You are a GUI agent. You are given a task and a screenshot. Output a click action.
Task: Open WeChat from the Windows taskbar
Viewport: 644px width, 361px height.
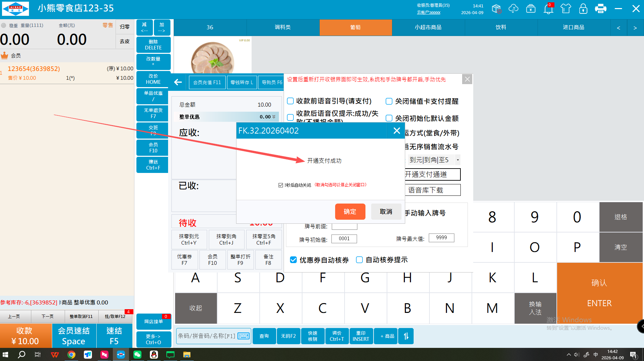(137, 355)
